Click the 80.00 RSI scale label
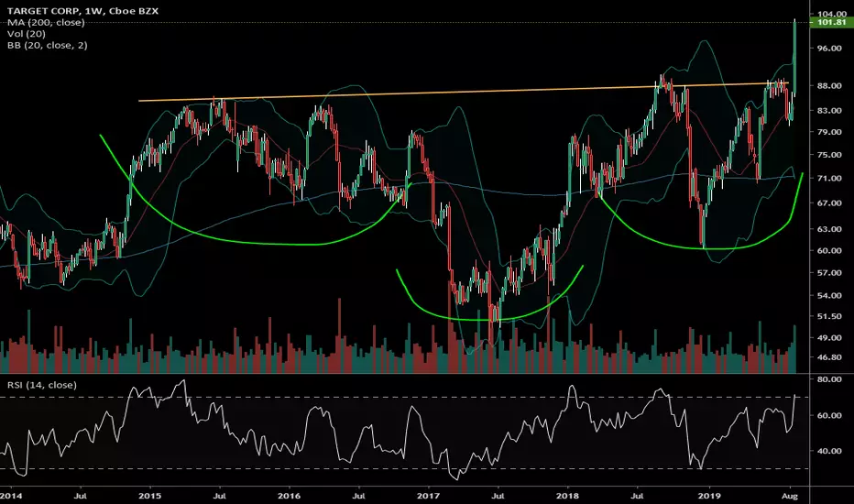The image size is (854, 504). (x=829, y=378)
